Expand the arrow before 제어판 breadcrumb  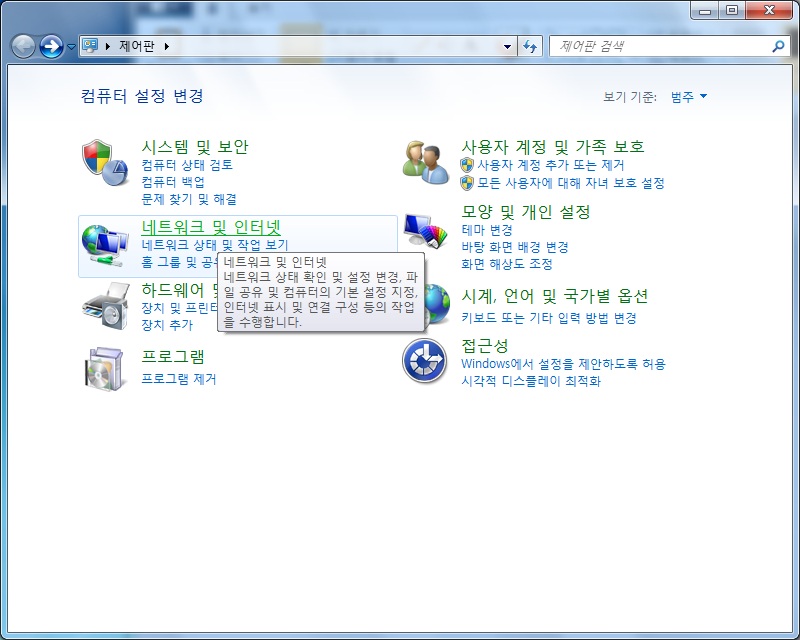click(108, 46)
